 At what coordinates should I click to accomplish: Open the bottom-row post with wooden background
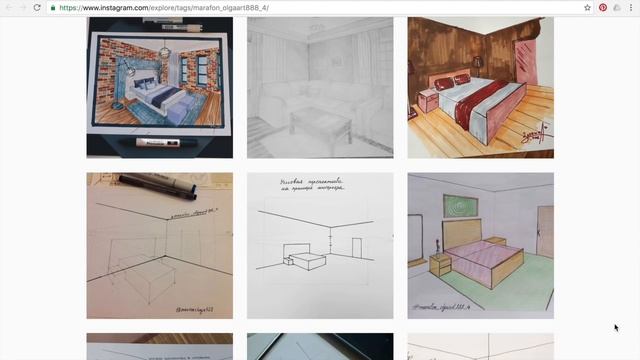[x=160, y=347]
